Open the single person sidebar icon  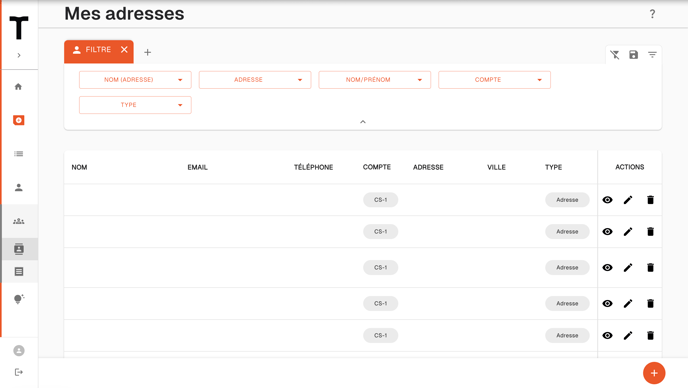click(x=18, y=187)
